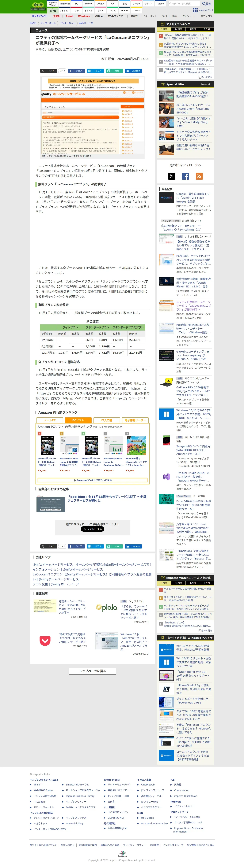The image size is (244, 868).
Task: Open the AKIBA tab in the top navigation
Action: point(101,4)
